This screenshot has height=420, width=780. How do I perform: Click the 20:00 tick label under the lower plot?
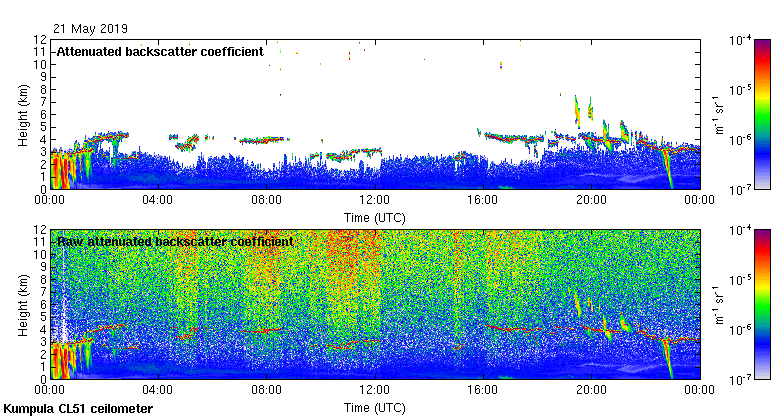[591, 390]
